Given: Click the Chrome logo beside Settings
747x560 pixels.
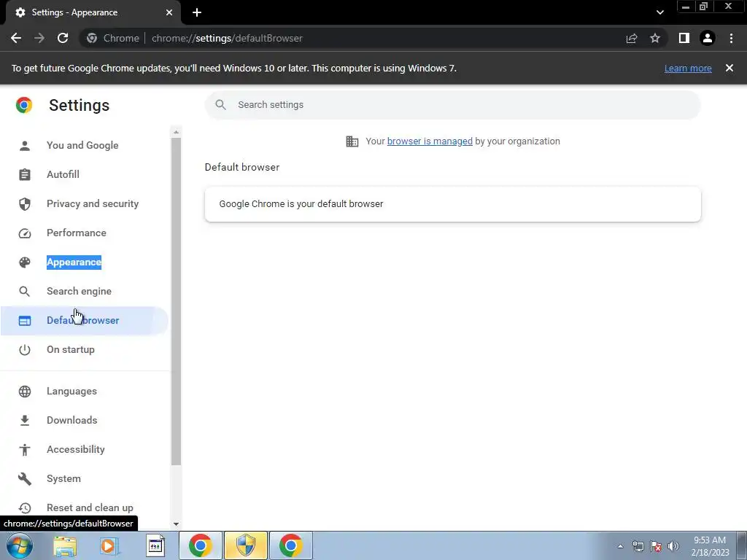Looking at the screenshot, I should point(24,105).
